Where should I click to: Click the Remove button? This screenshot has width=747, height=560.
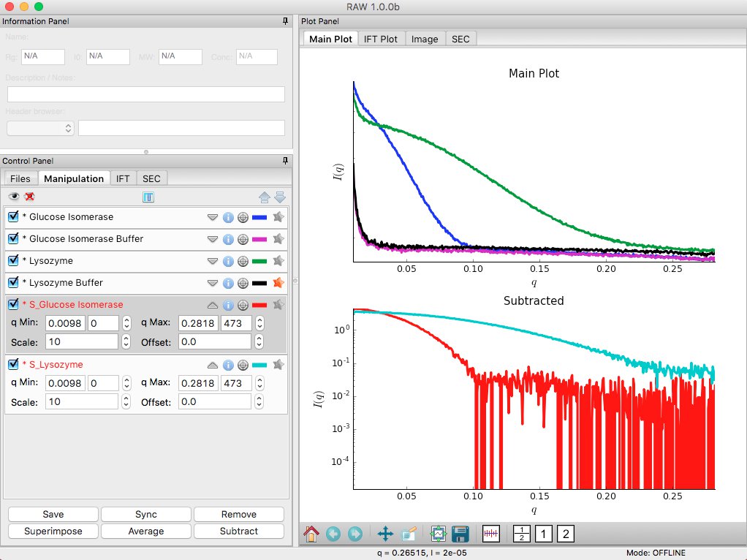coord(239,514)
